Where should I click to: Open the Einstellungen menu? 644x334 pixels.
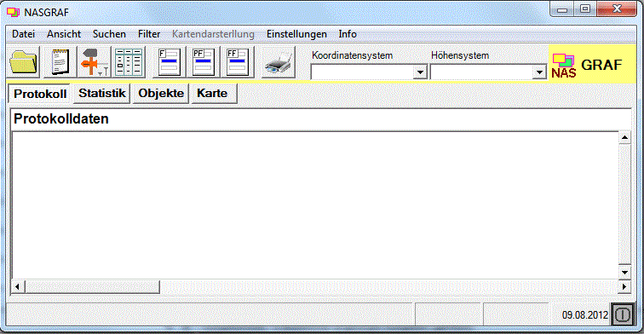[296, 34]
